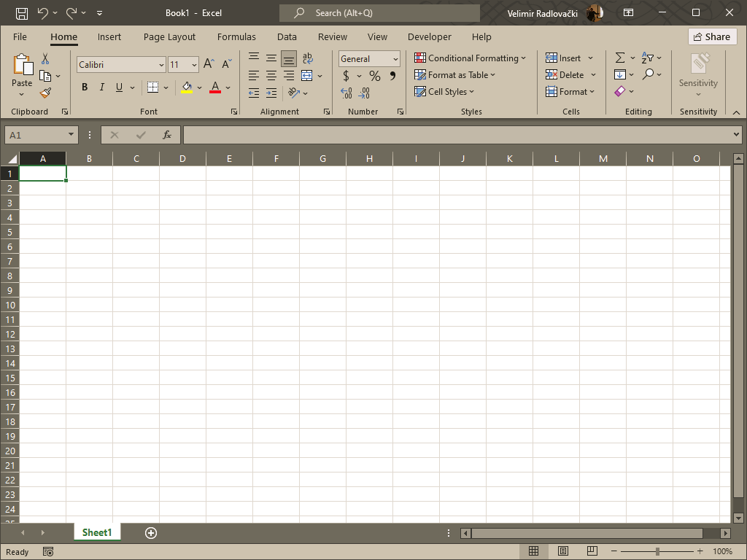Click the Cut scissors icon
The width and height of the screenshot is (747, 560).
(45, 59)
